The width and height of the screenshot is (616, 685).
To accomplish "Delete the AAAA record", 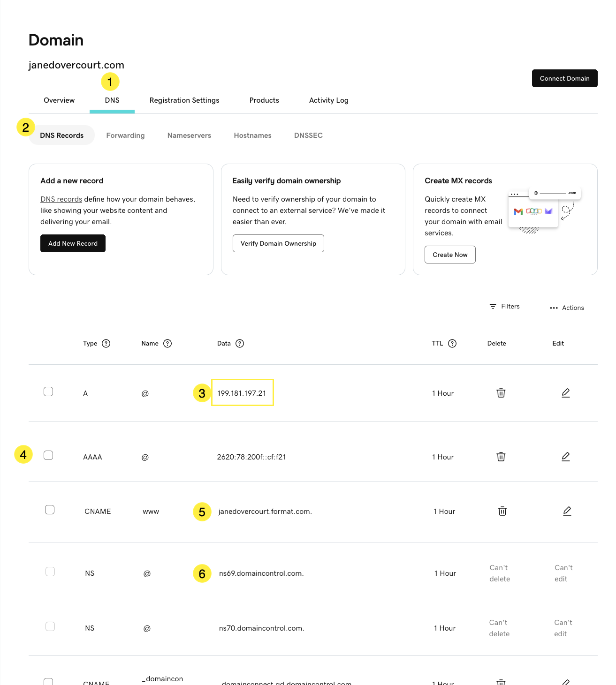I will [501, 457].
